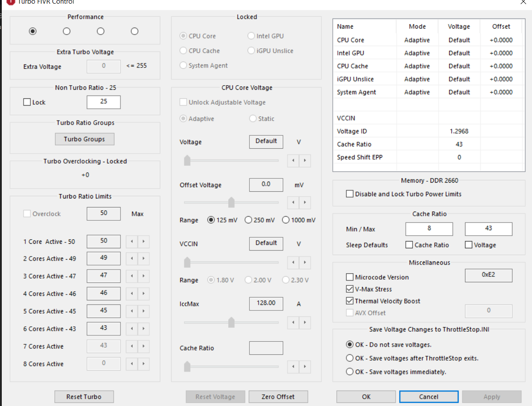
Task: Edit the IccMax 128.00 field
Action: click(x=266, y=304)
